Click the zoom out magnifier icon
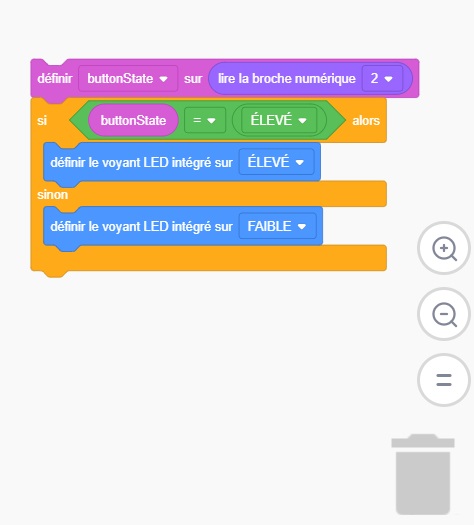Screen dimensions: 474x525 pos(444,314)
